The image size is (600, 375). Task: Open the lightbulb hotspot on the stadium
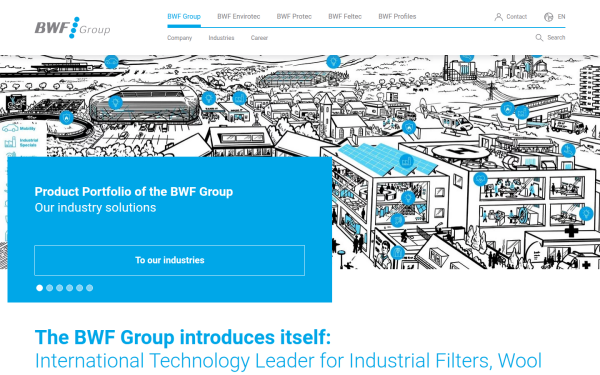[x=115, y=103]
